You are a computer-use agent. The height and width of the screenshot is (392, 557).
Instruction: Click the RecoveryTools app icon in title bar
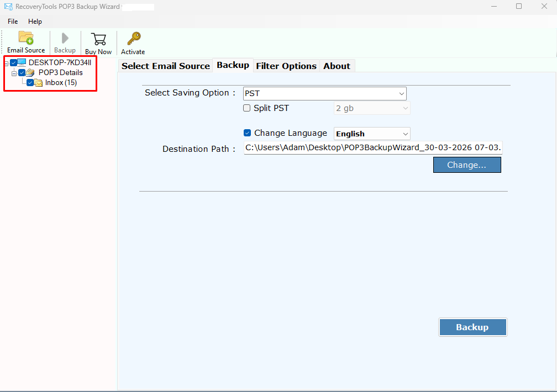(x=8, y=7)
